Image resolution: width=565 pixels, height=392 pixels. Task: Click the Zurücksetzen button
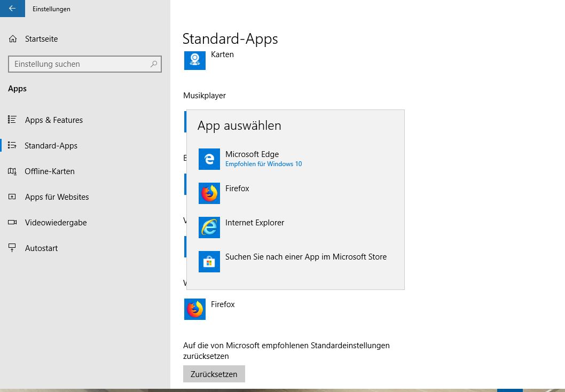pyautogui.click(x=214, y=374)
